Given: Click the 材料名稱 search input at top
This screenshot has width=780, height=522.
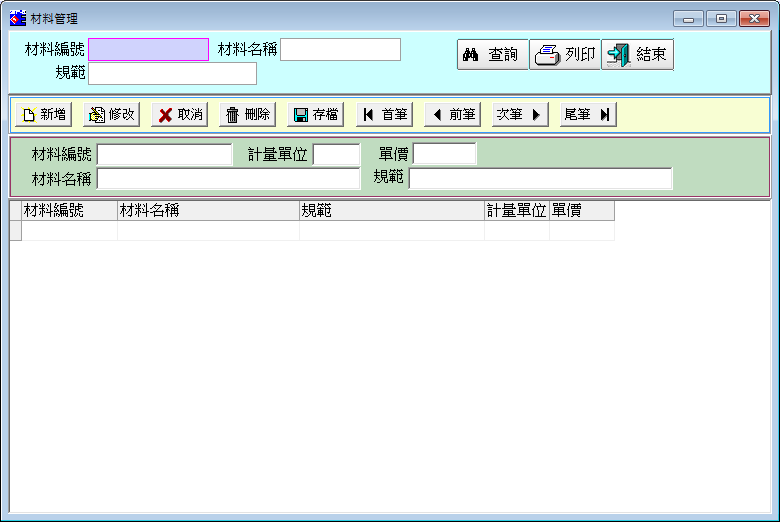Looking at the screenshot, I should click(x=340, y=49).
